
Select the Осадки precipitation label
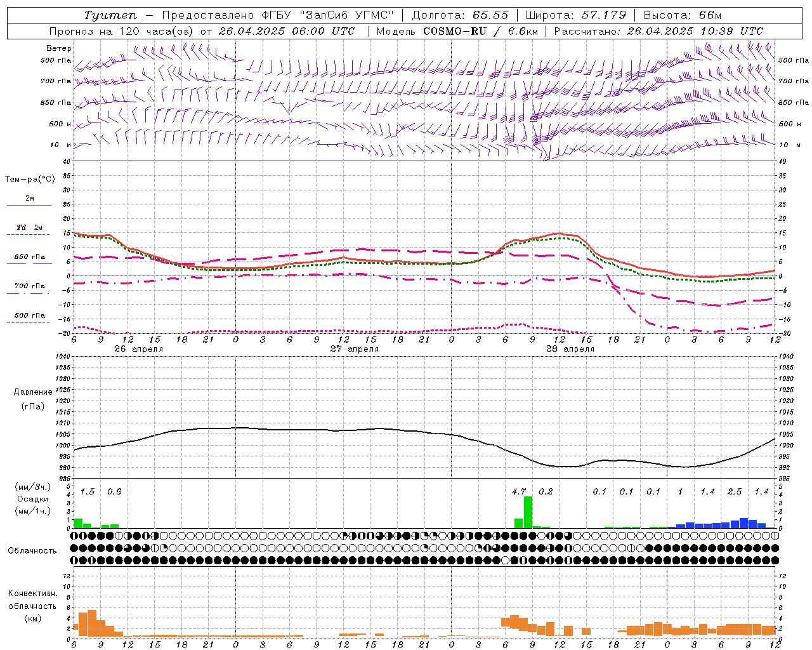click(x=32, y=499)
